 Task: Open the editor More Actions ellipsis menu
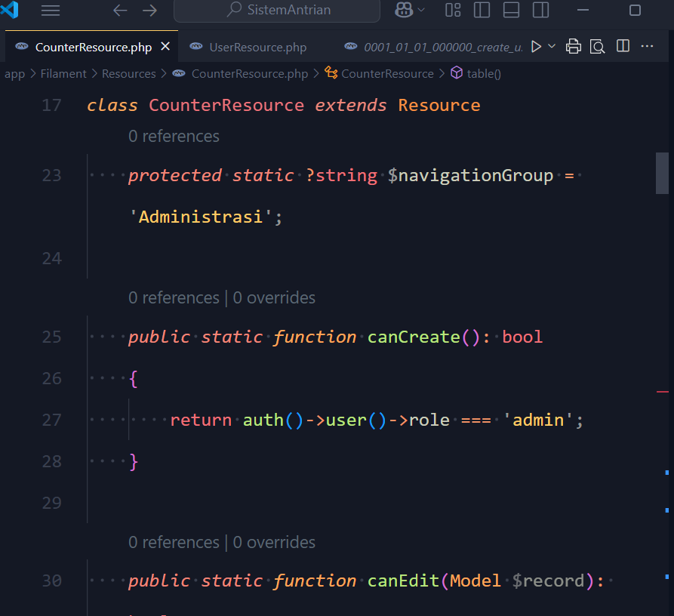tap(647, 47)
